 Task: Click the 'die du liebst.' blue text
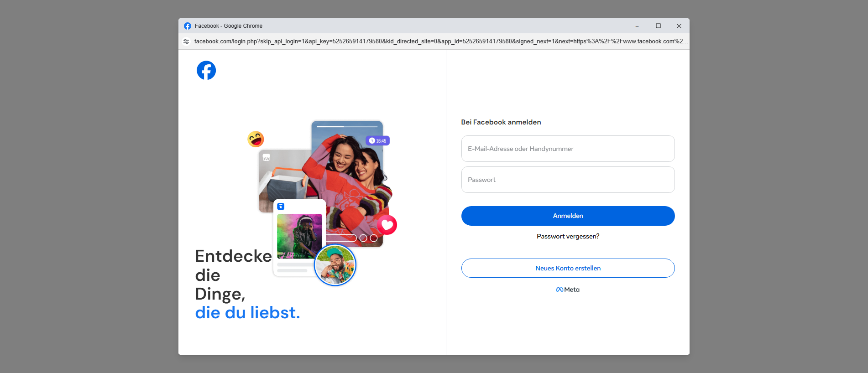[247, 313]
